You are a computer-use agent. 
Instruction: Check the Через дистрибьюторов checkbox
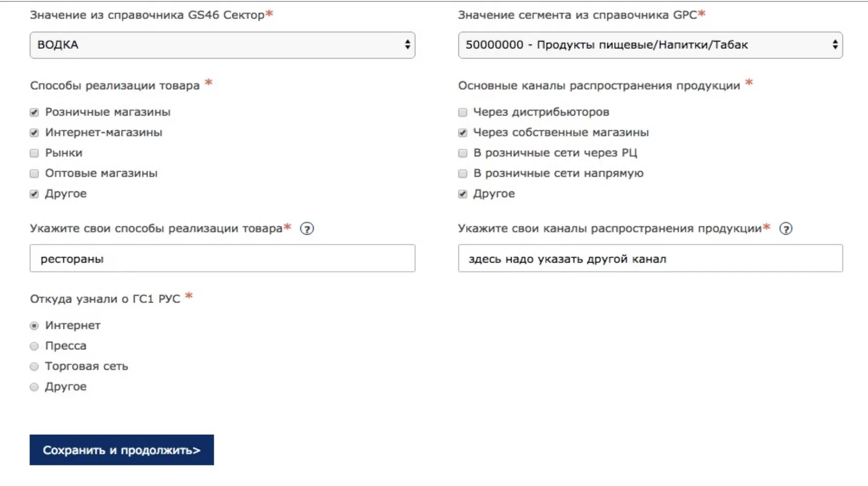pos(462,112)
